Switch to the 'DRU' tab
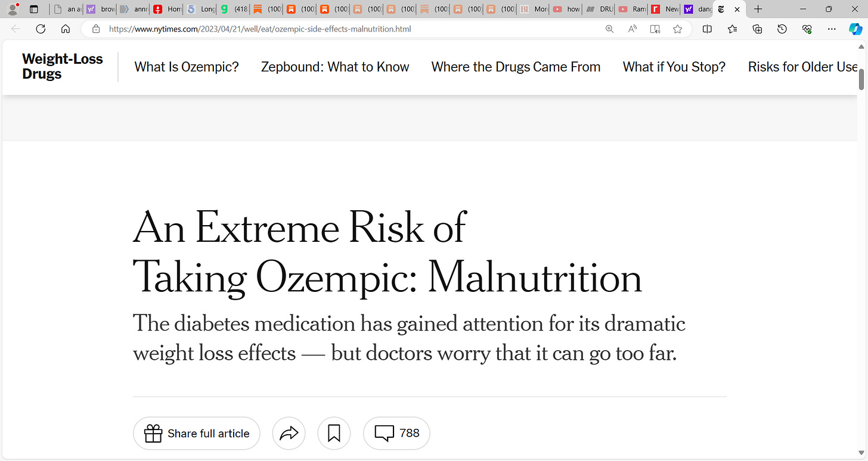The width and height of the screenshot is (868, 461). [x=600, y=10]
